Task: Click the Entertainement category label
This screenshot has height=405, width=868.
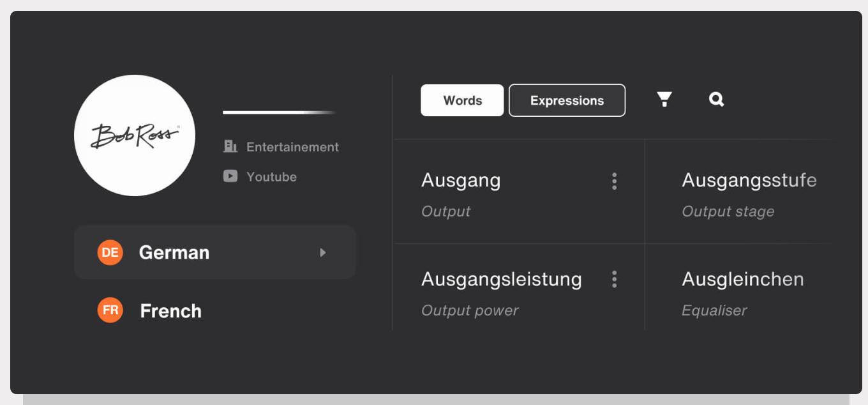Action: tap(292, 147)
